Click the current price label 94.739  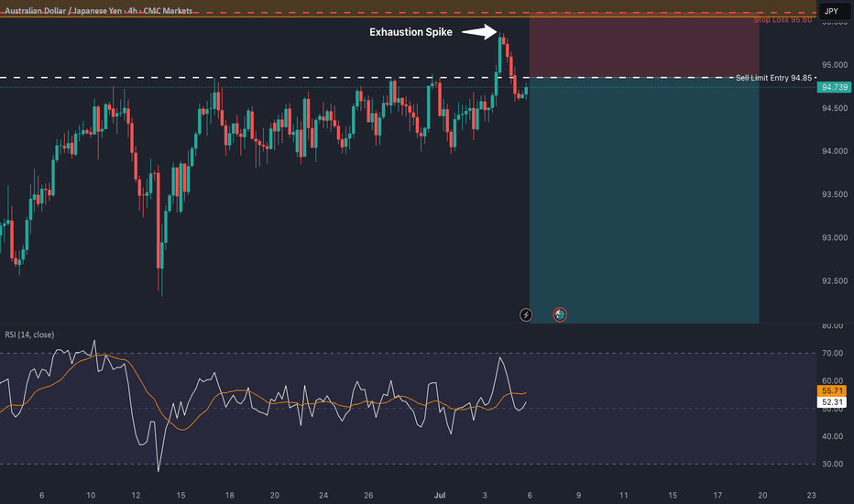[x=835, y=87]
